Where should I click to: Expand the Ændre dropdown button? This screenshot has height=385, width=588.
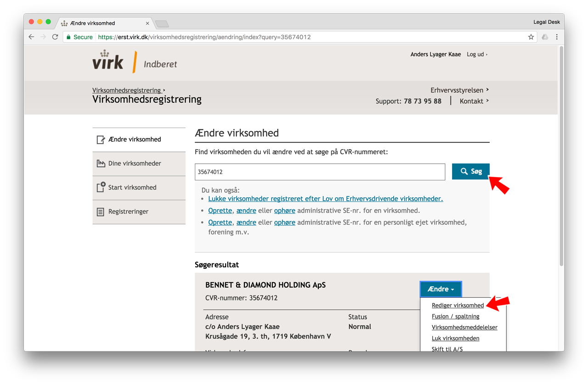[x=441, y=289]
